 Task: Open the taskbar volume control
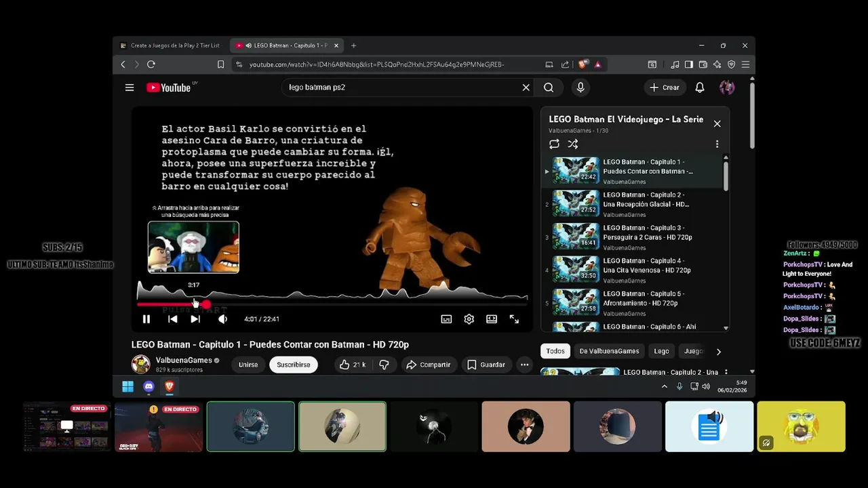coord(706,386)
